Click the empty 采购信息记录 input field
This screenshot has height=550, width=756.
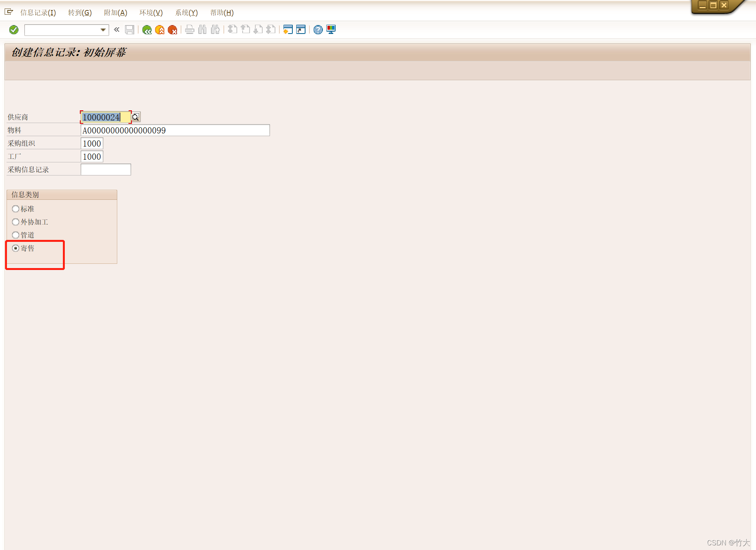106,170
